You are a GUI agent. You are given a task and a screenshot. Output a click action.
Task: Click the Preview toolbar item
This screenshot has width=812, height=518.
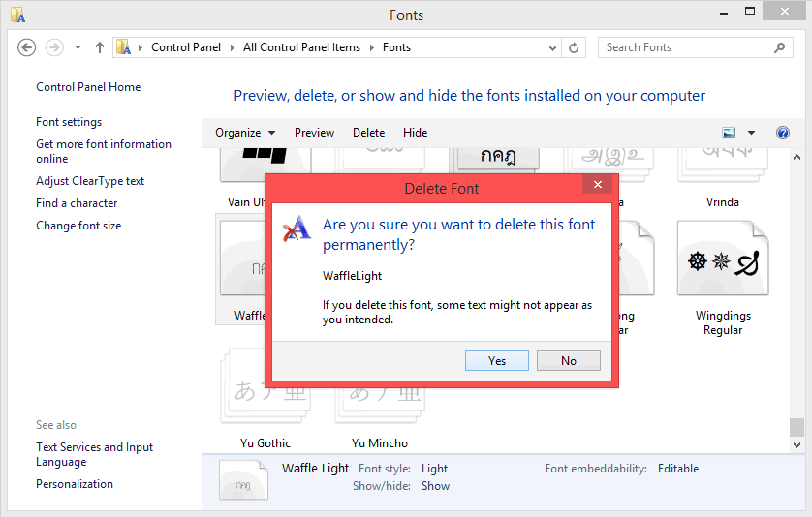tap(314, 133)
